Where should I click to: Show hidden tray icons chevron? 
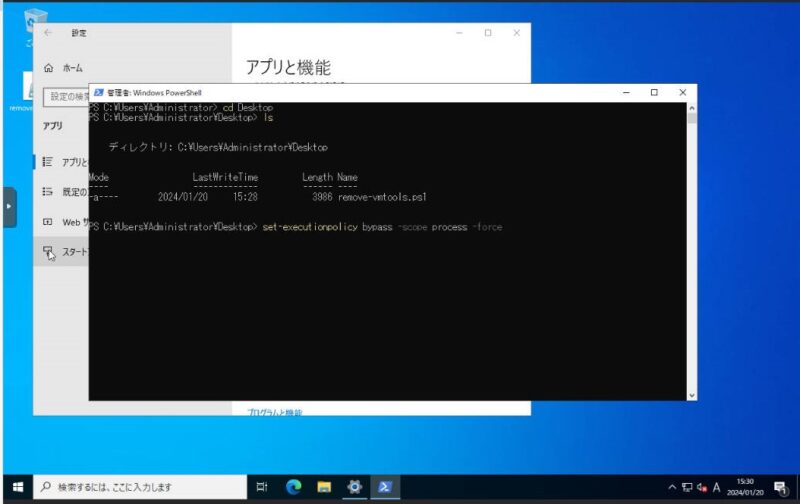pos(672,488)
